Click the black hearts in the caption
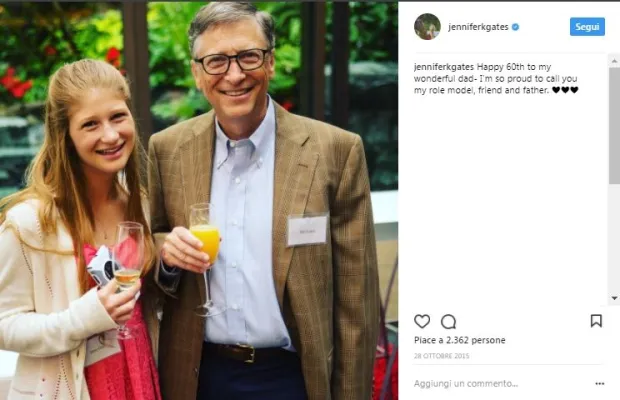620x400 pixels. pos(565,90)
